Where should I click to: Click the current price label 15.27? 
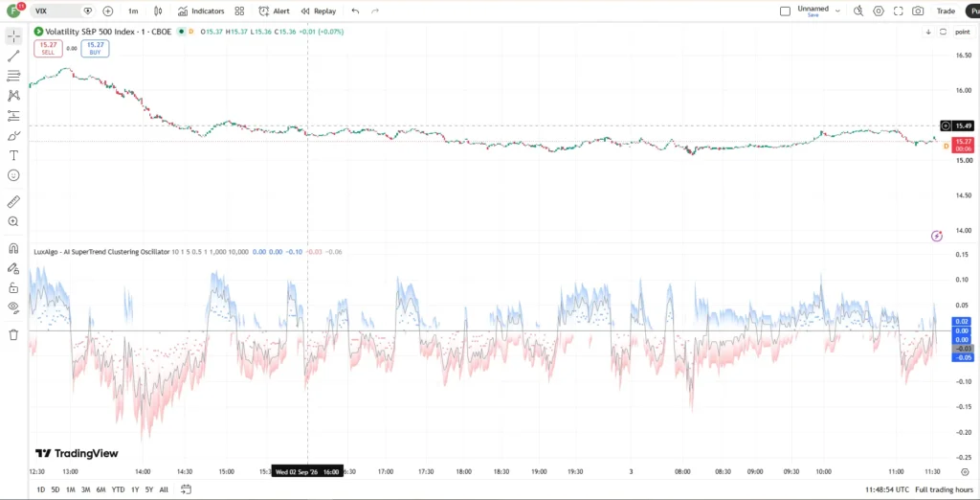tap(963, 145)
